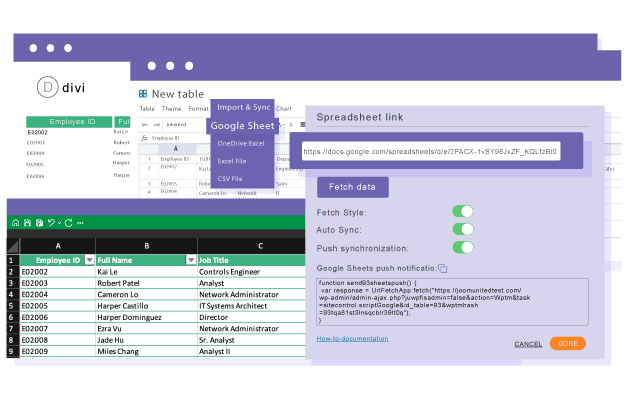Click the Save icon in Excel's green toolbar

coord(27,222)
